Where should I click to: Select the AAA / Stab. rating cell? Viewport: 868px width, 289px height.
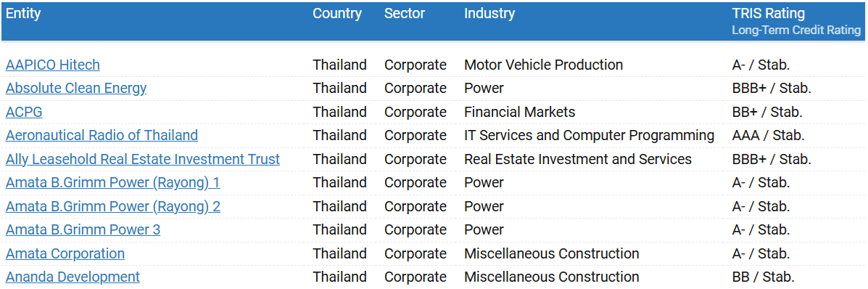769,135
